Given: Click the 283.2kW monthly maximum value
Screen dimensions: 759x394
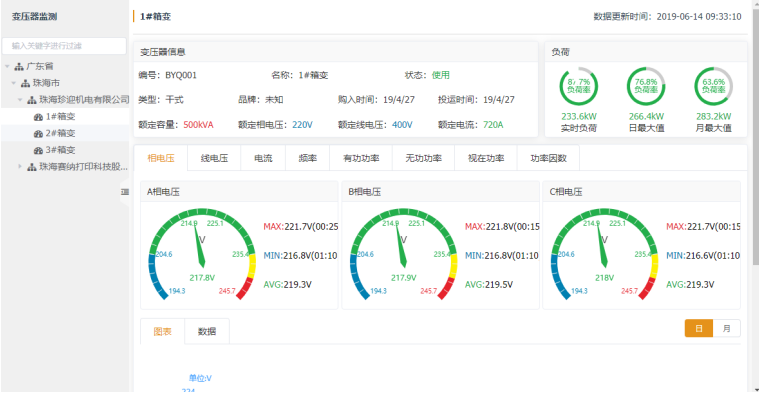Looking at the screenshot, I should click(713, 117).
